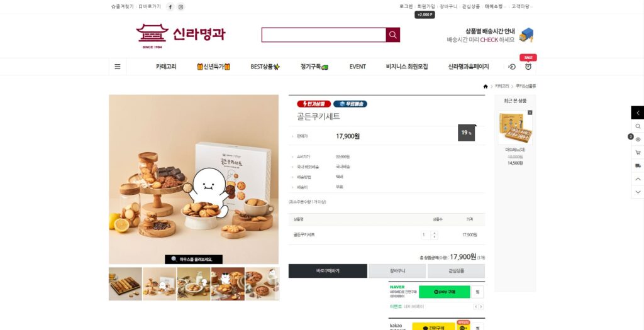Click sidebar down chevron to go bottom
The width and height of the screenshot is (644, 330).
click(638, 192)
